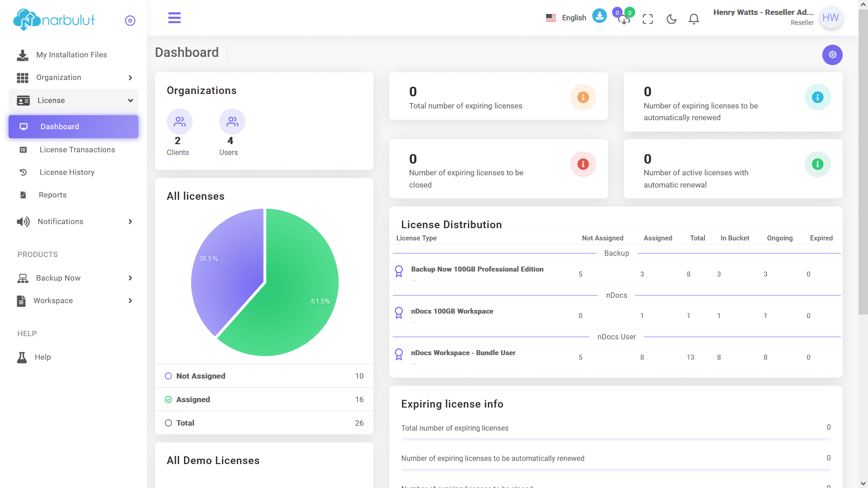The height and width of the screenshot is (488, 868).
Task: Click the Clients people icon
Action: tap(179, 122)
